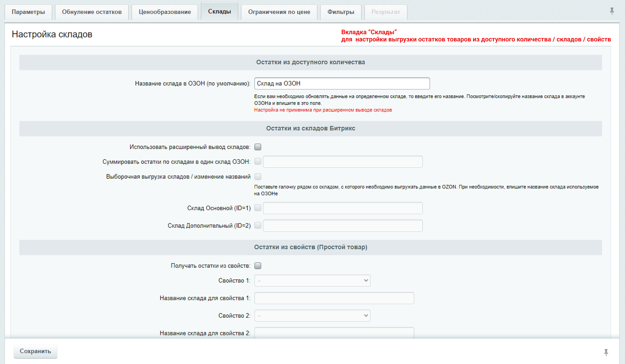Click the summed OZON warehouse name field
The image size is (625, 364).
point(343,162)
